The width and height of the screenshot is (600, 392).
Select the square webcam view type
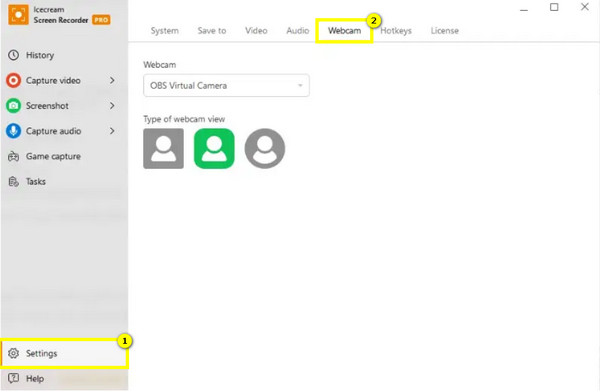pyautogui.click(x=163, y=149)
